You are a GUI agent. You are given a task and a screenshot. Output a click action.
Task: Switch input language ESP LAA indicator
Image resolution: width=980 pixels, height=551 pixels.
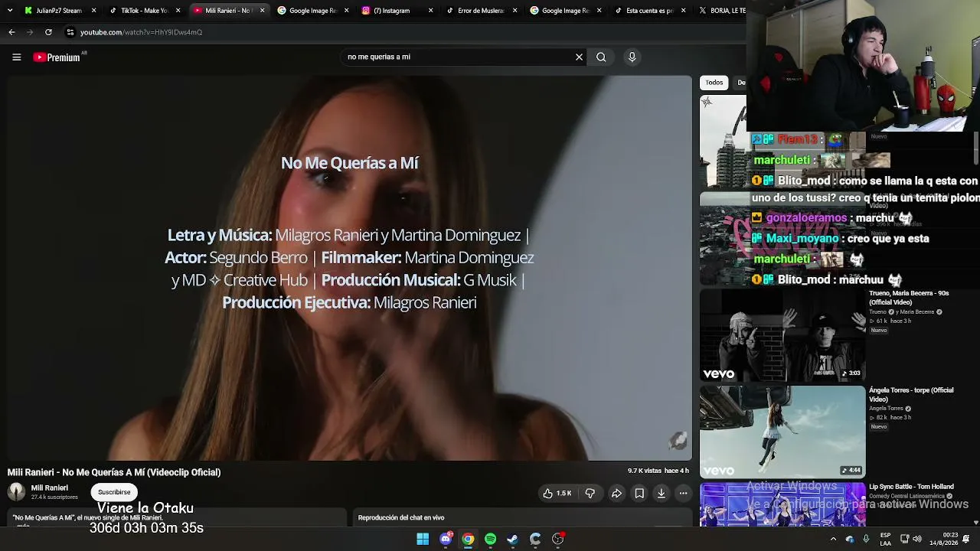pos(886,539)
